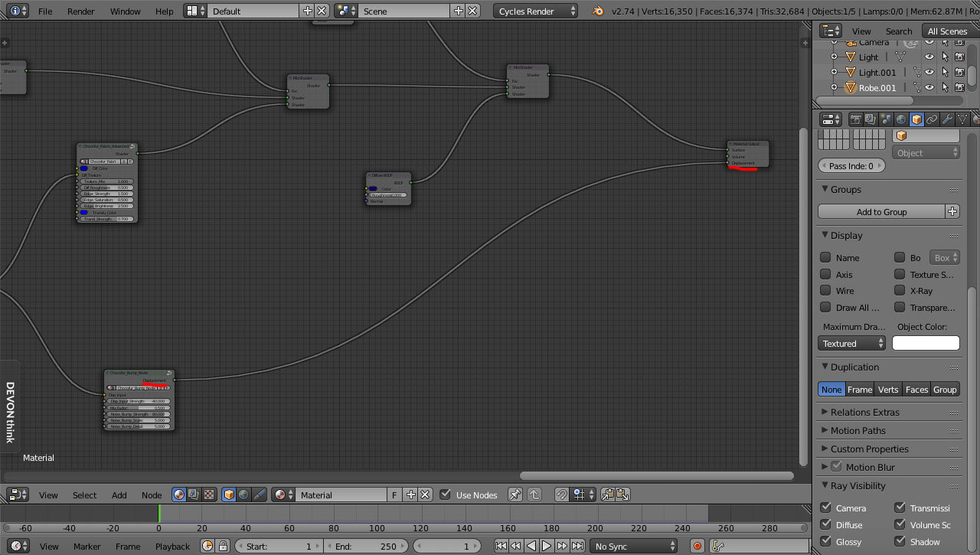This screenshot has width=980, height=555.
Task: Unlink material with the X icon
Action: point(426,495)
